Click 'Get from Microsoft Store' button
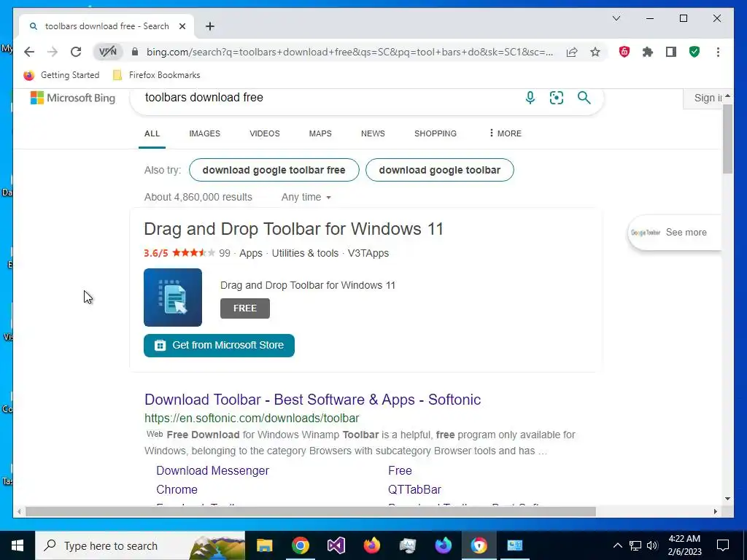747x560 pixels. tap(219, 345)
